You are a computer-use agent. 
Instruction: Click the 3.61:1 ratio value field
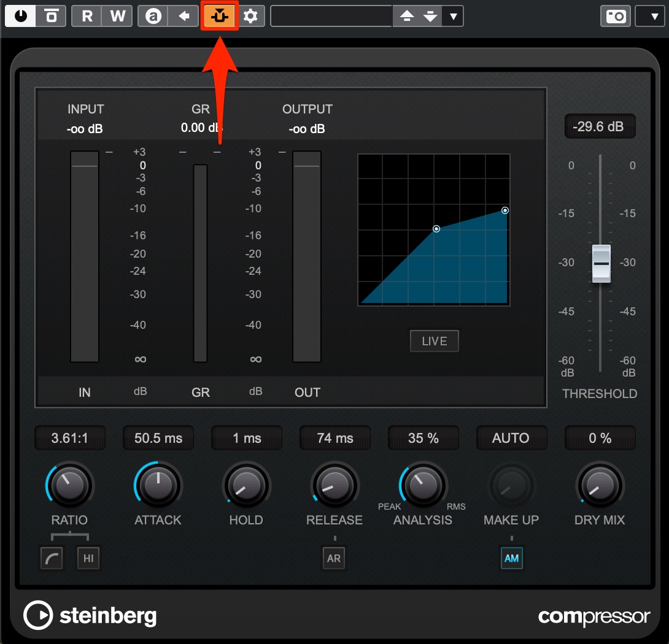pyautogui.click(x=69, y=437)
